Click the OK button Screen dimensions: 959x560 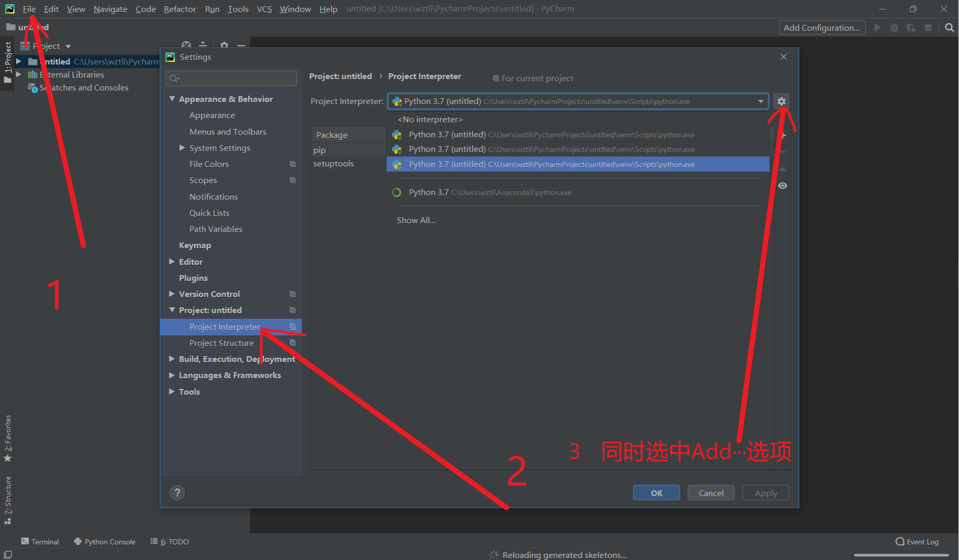pos(656,493)
